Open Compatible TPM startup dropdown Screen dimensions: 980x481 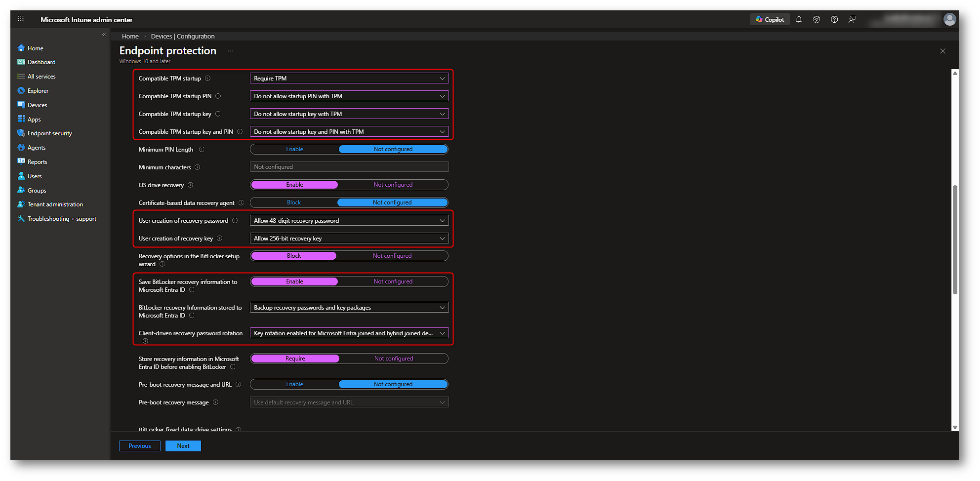(349, 79)
